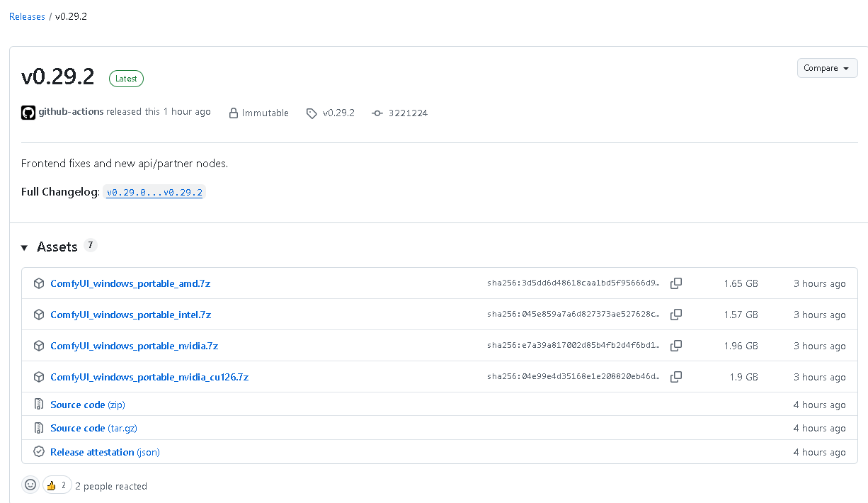The image size is (868, 503).
Task: Click sha256:3d5dd6d48618caa1bd5f95666d9 hash text
Action: pyautogui.click(x=573, y=283)
